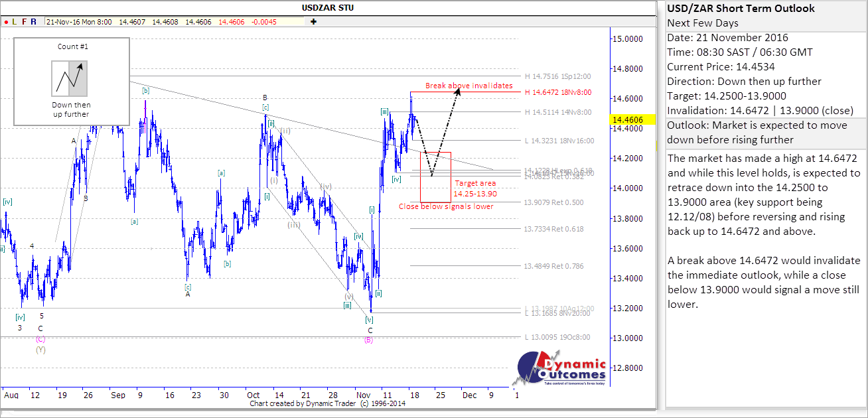
Task: Click the H 14.6472 18Nv8:00 level label
Action: tap(559, 92)
